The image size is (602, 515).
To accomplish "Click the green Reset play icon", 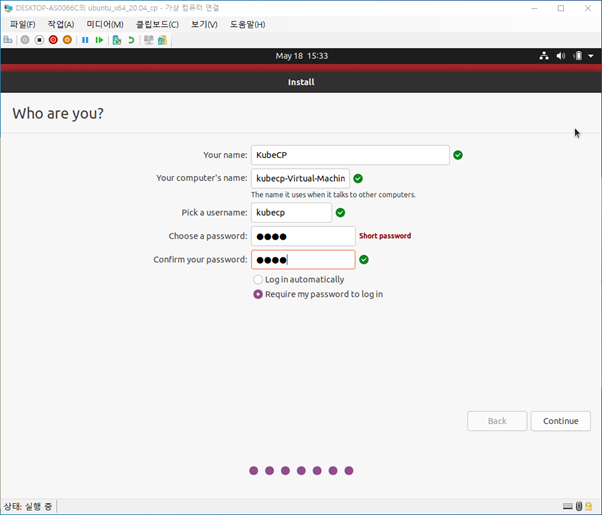I will pyautogui.click(x=99, y=40).
